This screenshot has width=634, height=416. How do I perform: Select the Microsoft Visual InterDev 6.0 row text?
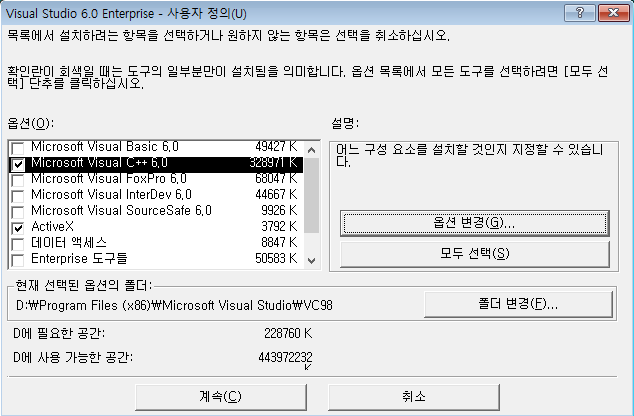pyautogui.click(x=111, y=195)
